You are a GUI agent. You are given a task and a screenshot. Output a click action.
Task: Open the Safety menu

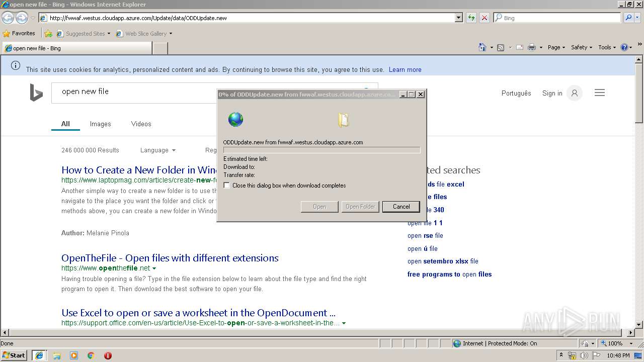(x=581, y=47)
